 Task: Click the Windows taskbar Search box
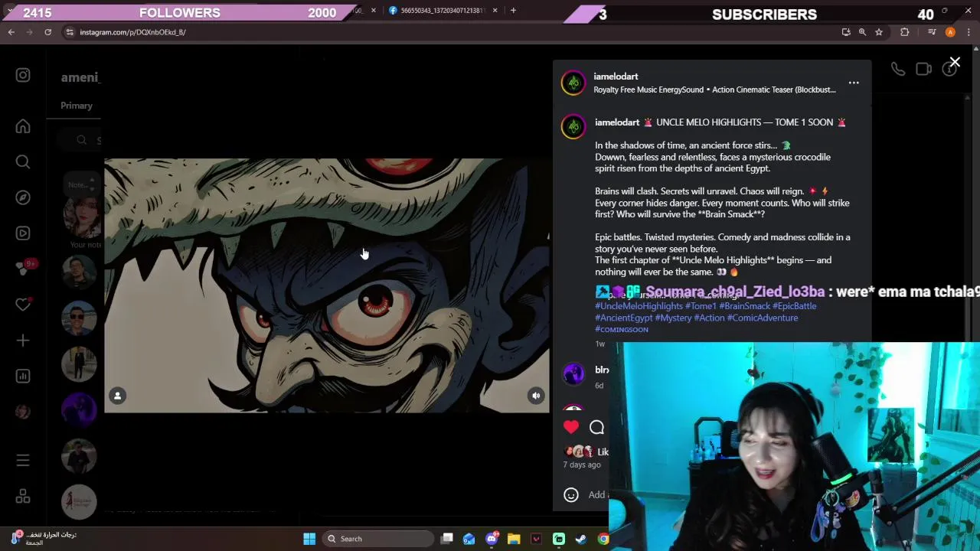pos(378,539)
